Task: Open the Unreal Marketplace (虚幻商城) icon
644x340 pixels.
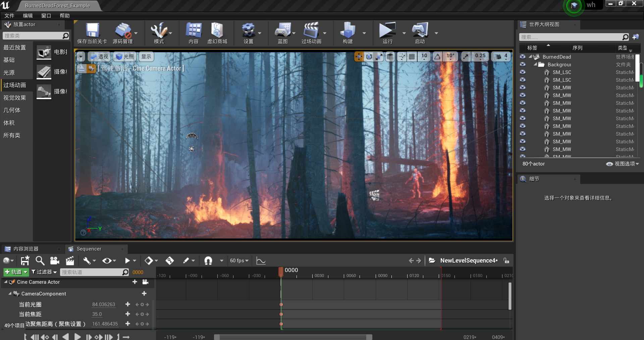Action: coord(217,30)
